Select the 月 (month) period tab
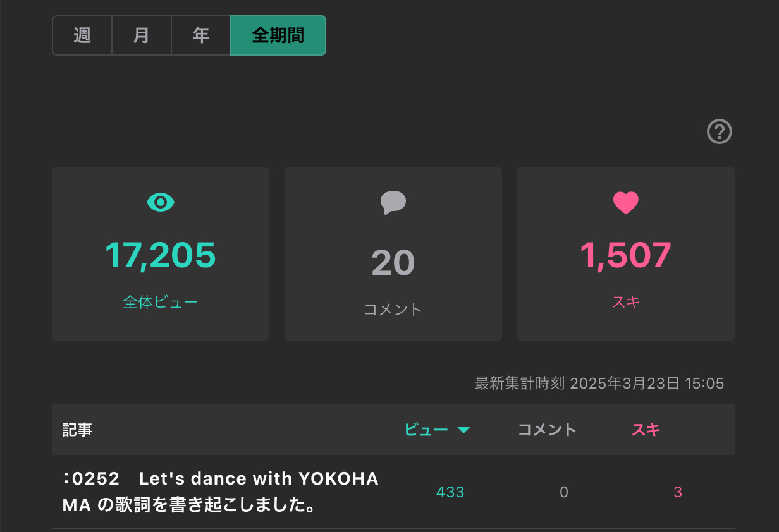Image resolution: width=779 pixels, height=532 pixels. pyautogui.click(x=142, y=35)
